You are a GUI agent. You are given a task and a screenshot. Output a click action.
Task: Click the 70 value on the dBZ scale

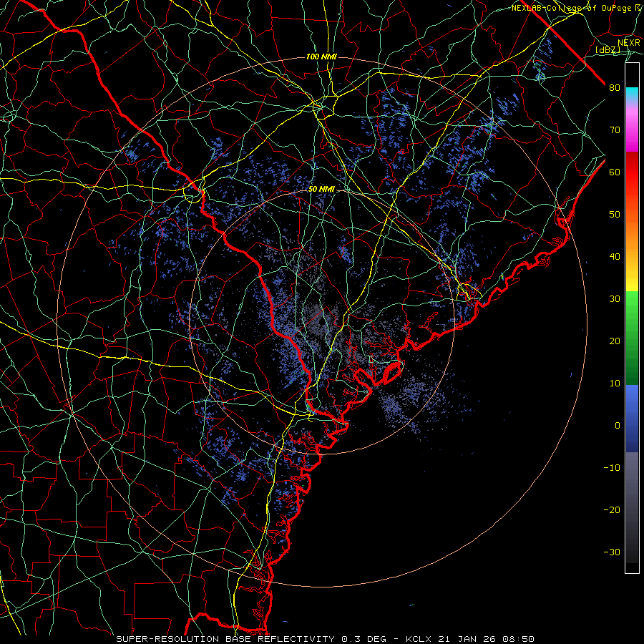click(x=615, y=130)
